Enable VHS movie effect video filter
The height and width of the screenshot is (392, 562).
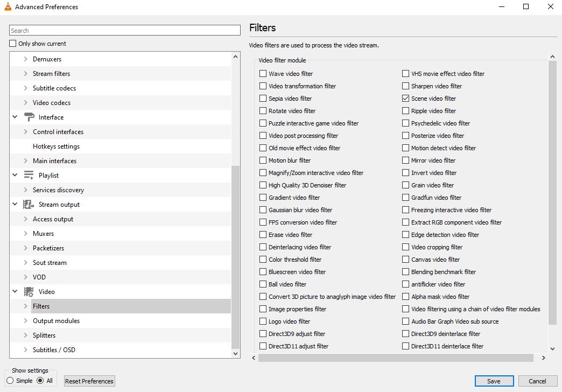(405, 74)
